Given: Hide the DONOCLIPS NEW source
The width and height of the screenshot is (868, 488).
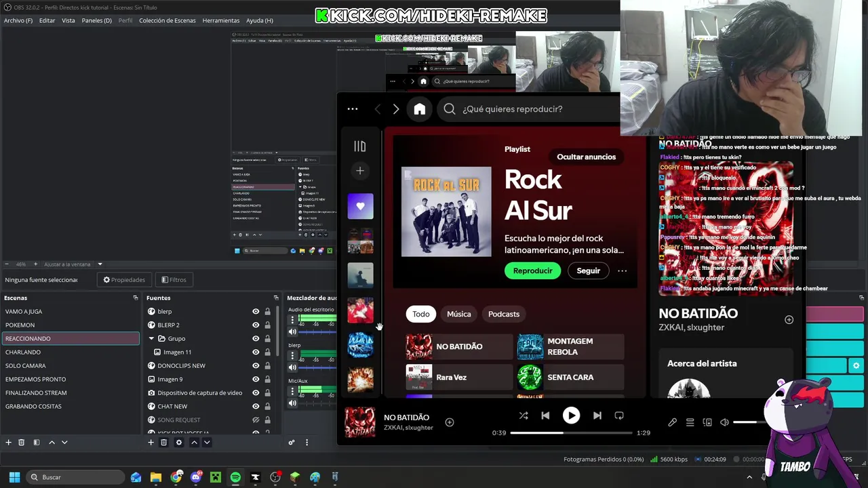Looking at the screenshot, I should 256,366.
